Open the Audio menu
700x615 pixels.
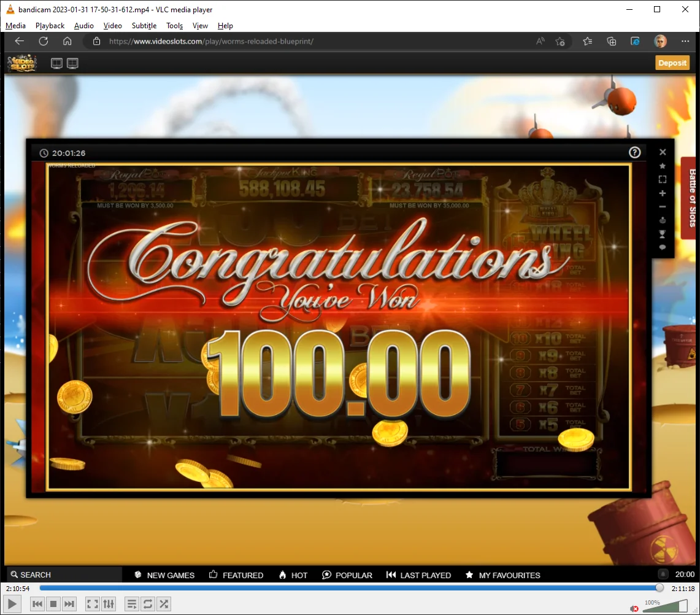point(84,26)
